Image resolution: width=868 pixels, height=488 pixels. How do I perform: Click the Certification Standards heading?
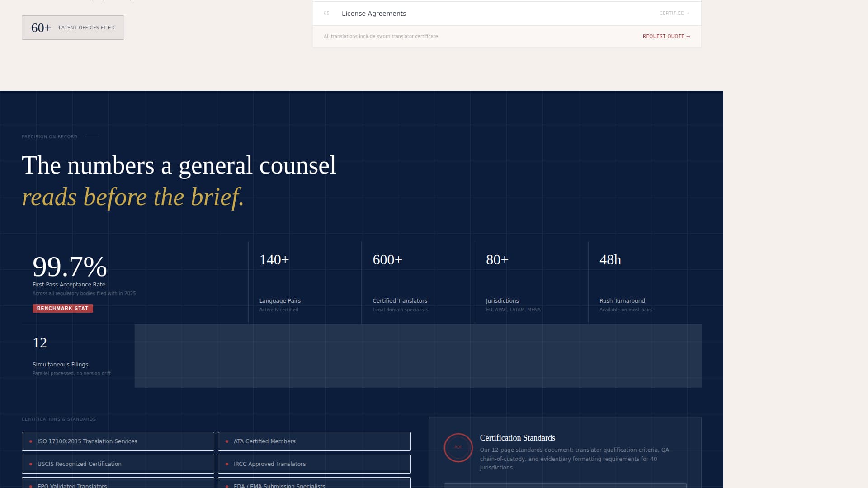(x=517, y=438)
